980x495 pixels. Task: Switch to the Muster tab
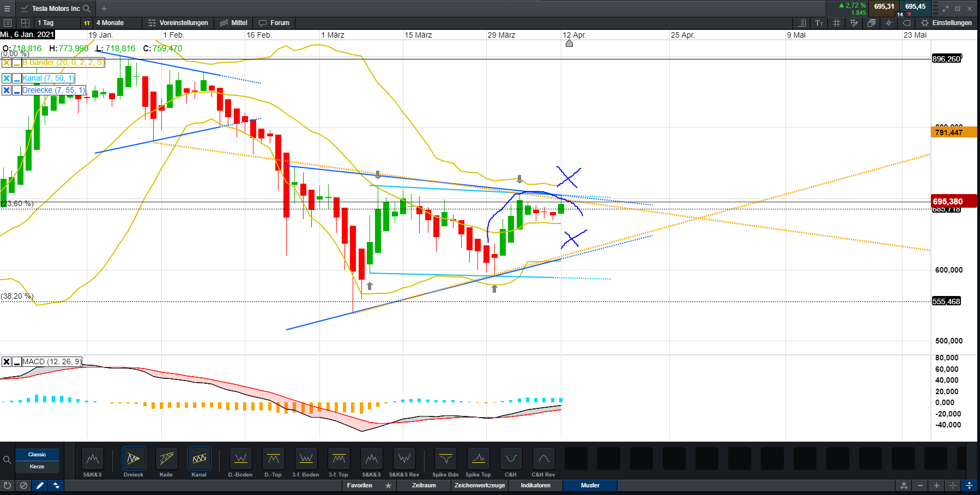(x=590, y=485)
